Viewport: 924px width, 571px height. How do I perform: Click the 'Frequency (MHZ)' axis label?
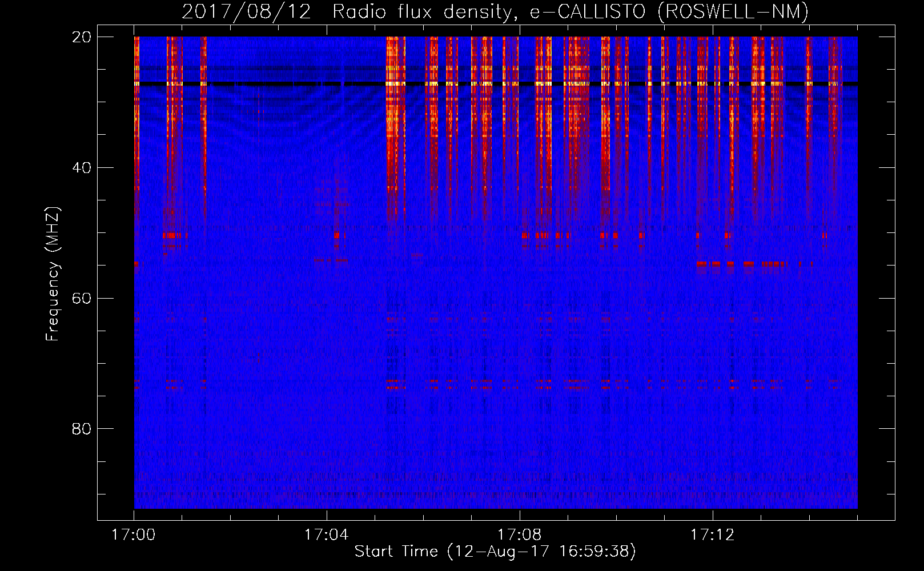click(x=52, y=274)
